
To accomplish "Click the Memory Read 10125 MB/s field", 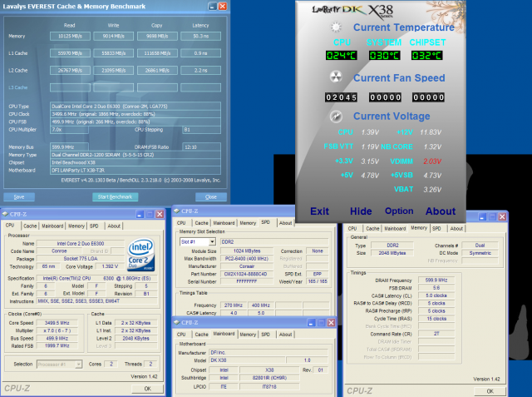I will (x=70, y=36).
